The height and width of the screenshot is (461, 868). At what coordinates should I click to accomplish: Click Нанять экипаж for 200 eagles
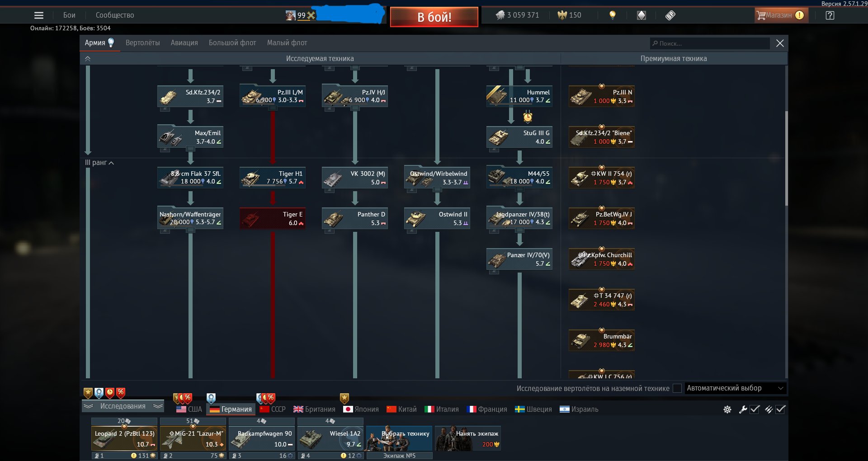pyautogui.click(x=468, y=438)
